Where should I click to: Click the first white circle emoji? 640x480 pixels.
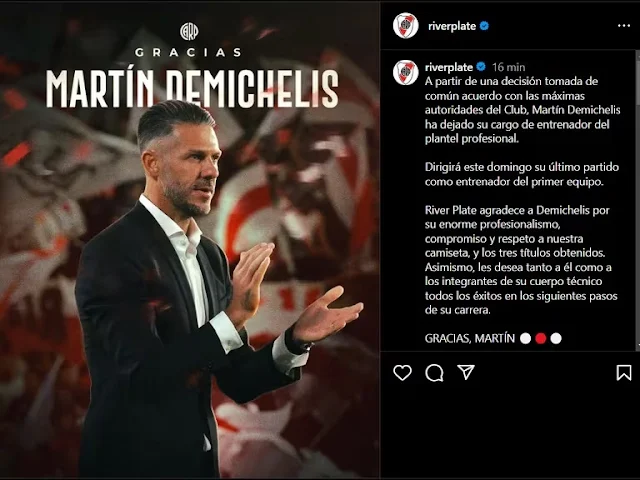click(525, 338)
